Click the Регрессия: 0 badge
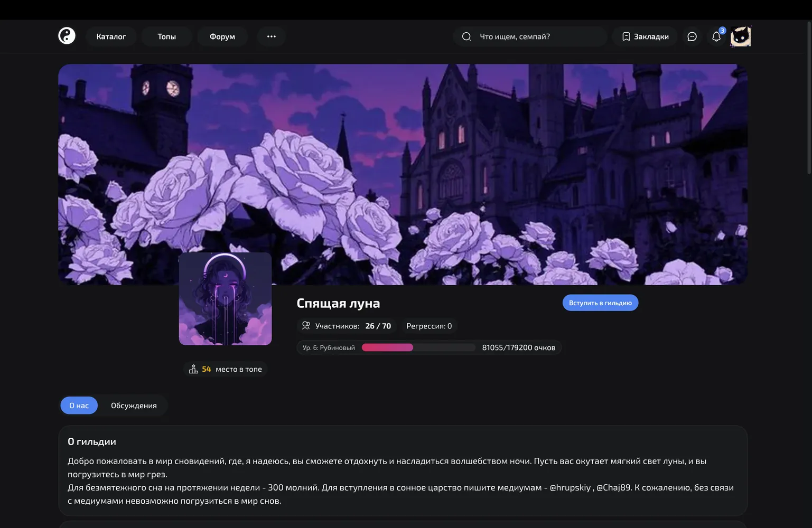This screenshot has width=812, height=528. coord(429,326)
